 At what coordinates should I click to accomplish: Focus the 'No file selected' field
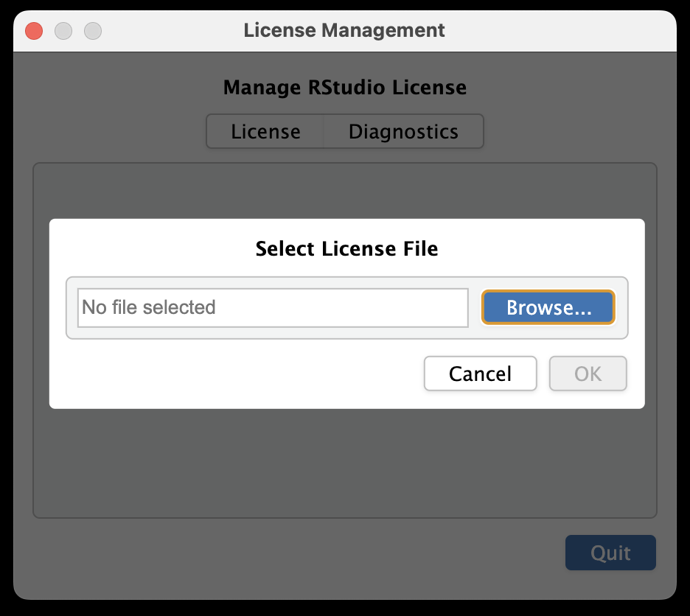[273, 307]
